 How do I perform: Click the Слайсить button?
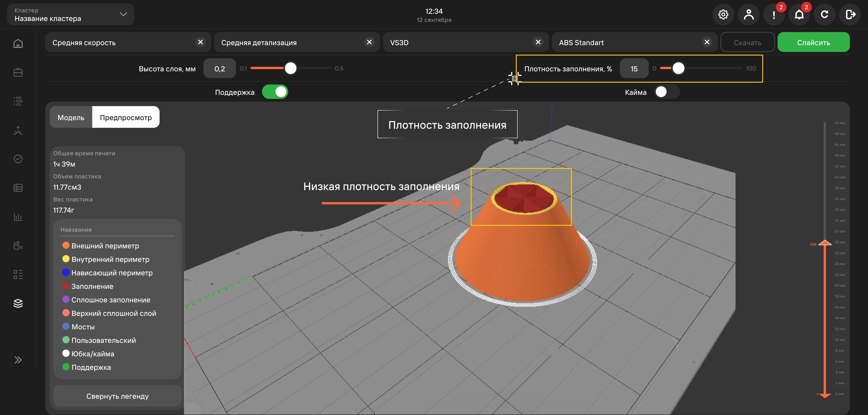pyautogui.click(x=814, y=42)
